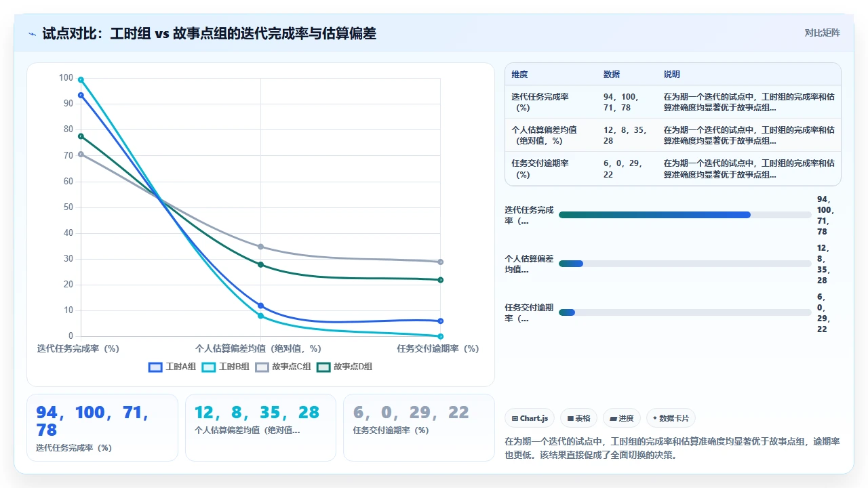
Task: Click the 工时B组 point at value 8
Action: [x=260, y=316]
